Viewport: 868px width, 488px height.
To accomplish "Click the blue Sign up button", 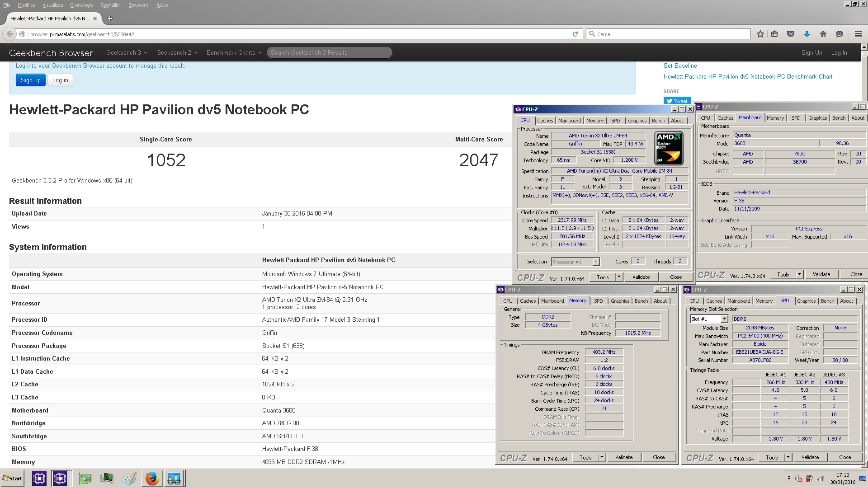I will point(31,80).
